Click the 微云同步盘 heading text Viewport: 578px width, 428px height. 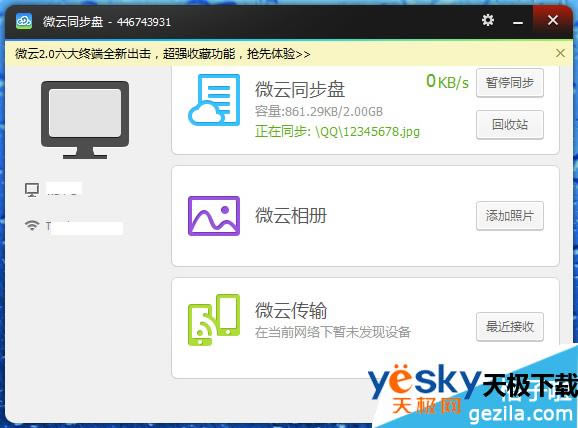coord(300,89)
